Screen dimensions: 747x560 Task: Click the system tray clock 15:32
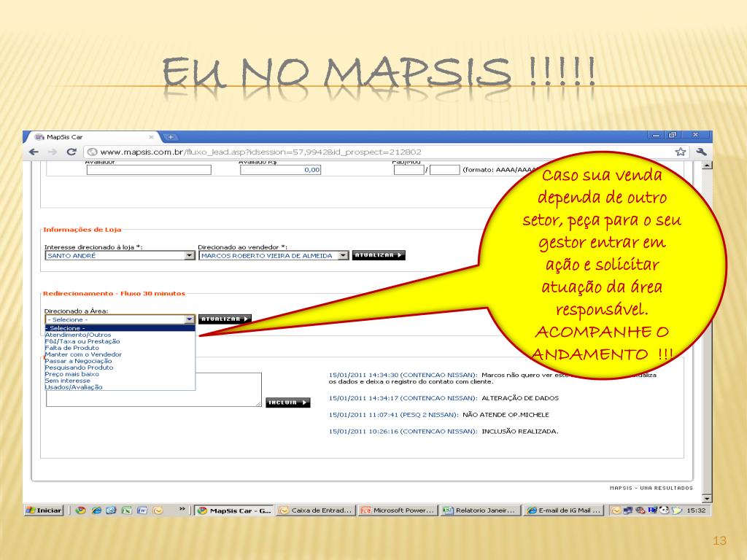(x=696, y=510)
